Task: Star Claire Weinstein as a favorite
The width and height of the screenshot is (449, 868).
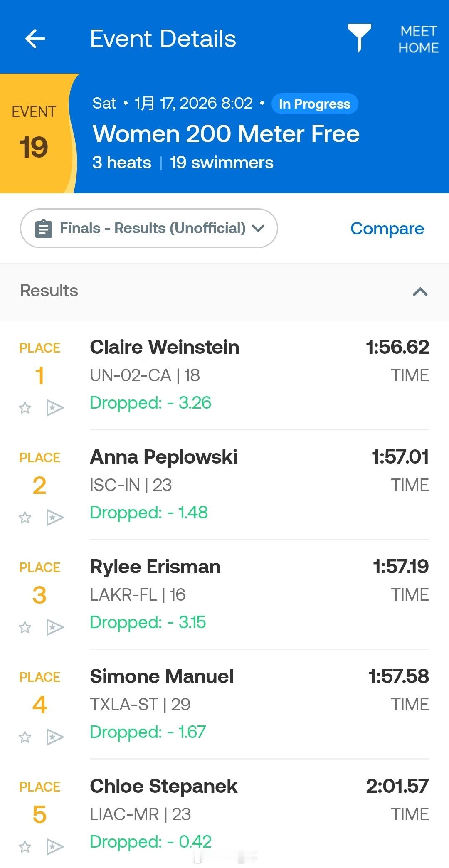Action: pyautogui.click(x=25, y=408)
